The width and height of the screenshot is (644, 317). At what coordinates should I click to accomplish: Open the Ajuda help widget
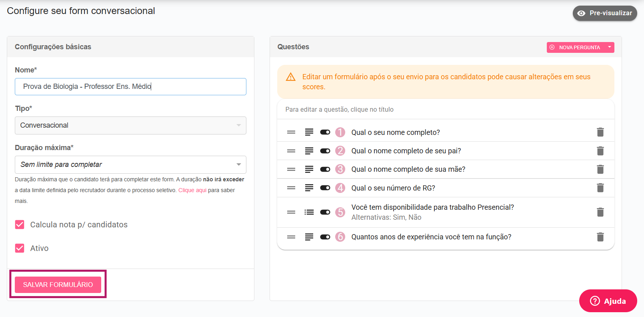[608, 301]
